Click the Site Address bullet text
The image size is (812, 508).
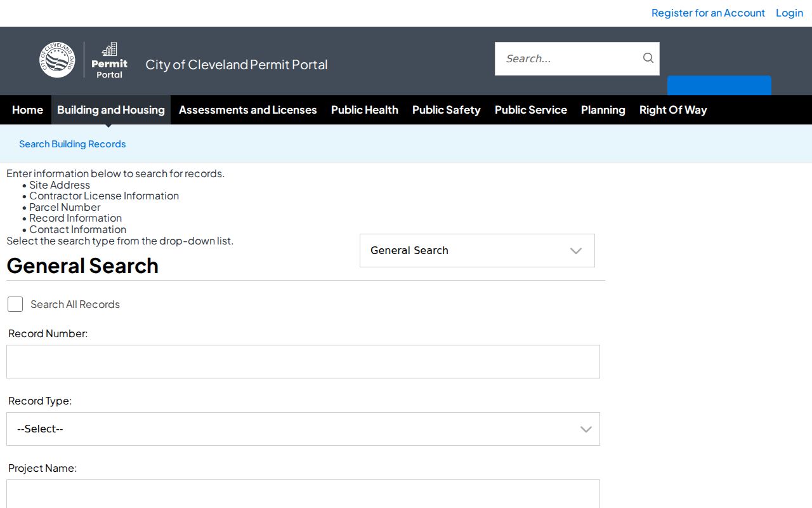[x=60, y=185]
